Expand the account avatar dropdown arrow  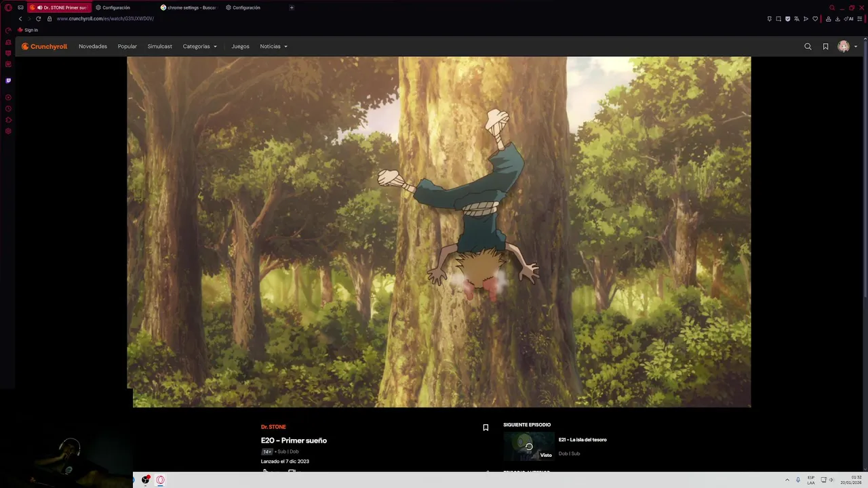856,47
